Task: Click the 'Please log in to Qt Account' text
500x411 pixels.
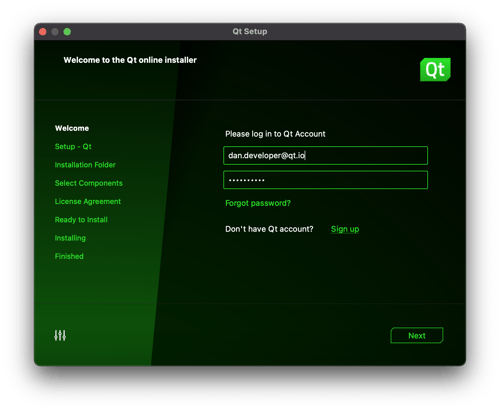Action: pos(275,134)
